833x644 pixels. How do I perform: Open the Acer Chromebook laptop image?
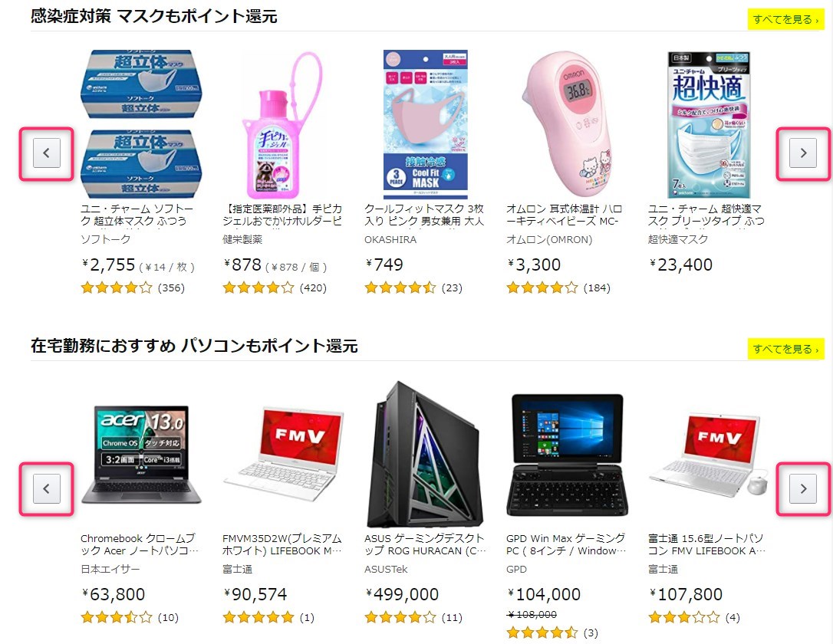coord(141,455)
